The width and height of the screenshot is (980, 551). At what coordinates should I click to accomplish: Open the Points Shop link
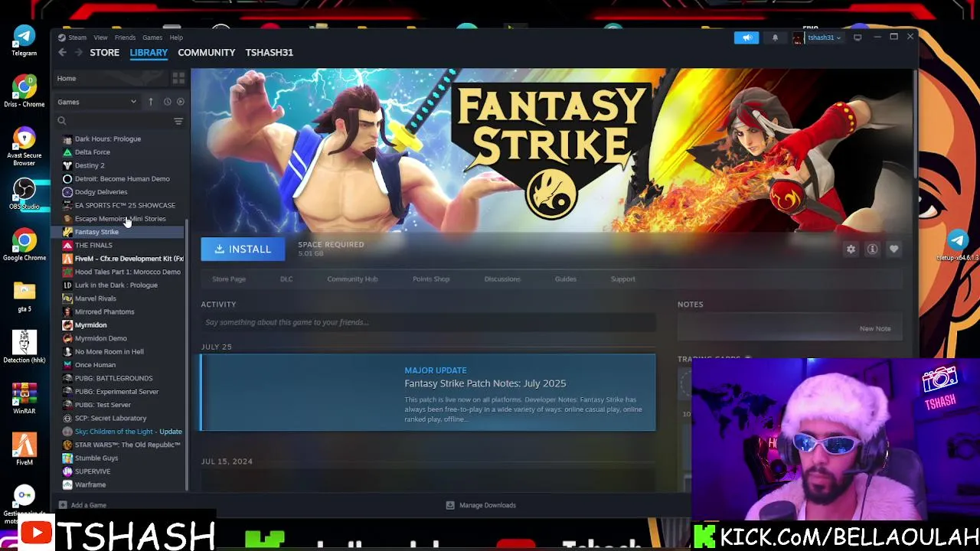coord(431,279)
